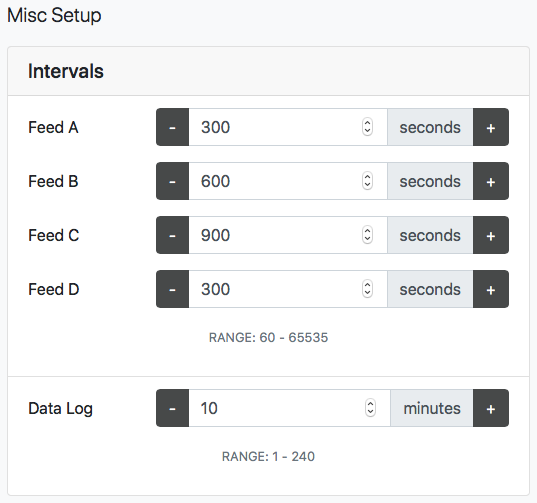Decrease Feed C seconds value

point(173,235)
